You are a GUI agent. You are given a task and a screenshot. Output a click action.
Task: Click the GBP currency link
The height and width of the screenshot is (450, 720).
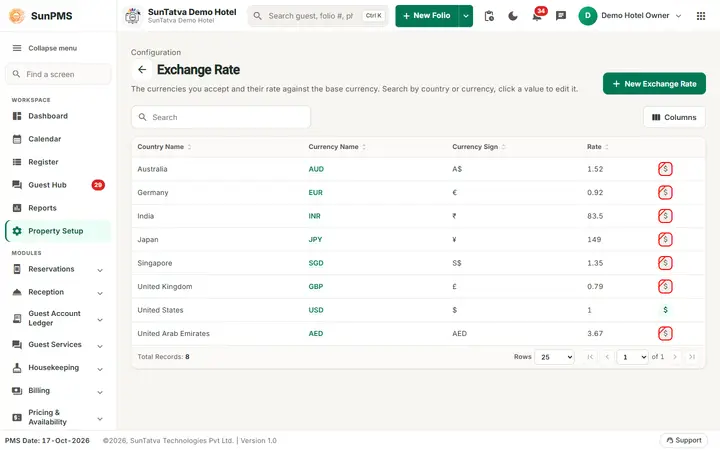click(x=316, y=287)
